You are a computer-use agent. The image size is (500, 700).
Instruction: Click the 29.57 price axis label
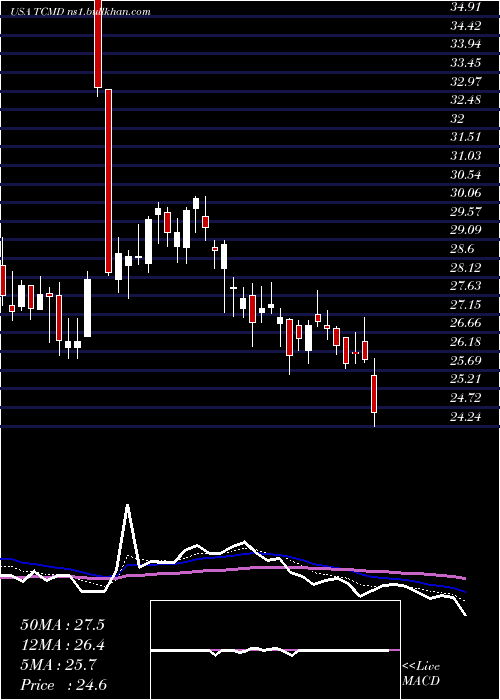(x=465, y=211)
